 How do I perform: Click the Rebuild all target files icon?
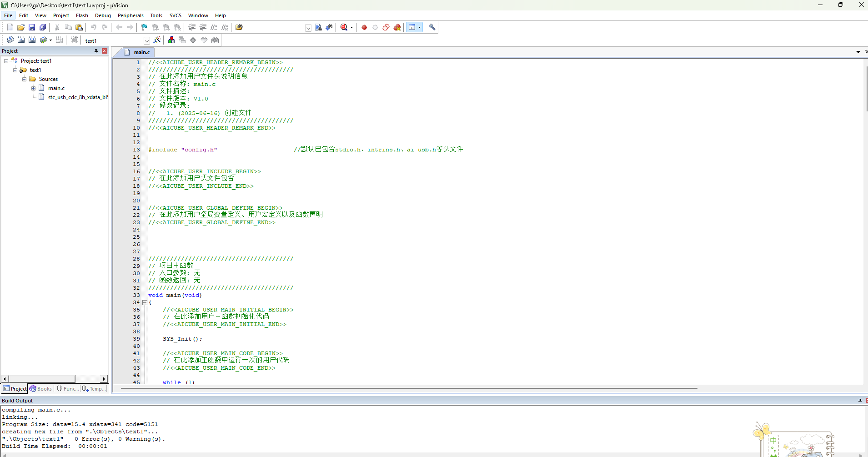32,40
